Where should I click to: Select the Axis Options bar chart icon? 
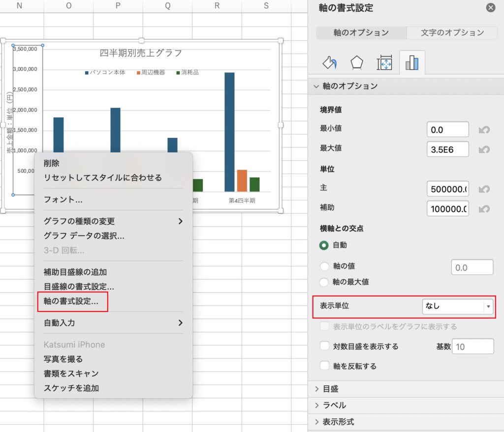click(x=411, y=62)
